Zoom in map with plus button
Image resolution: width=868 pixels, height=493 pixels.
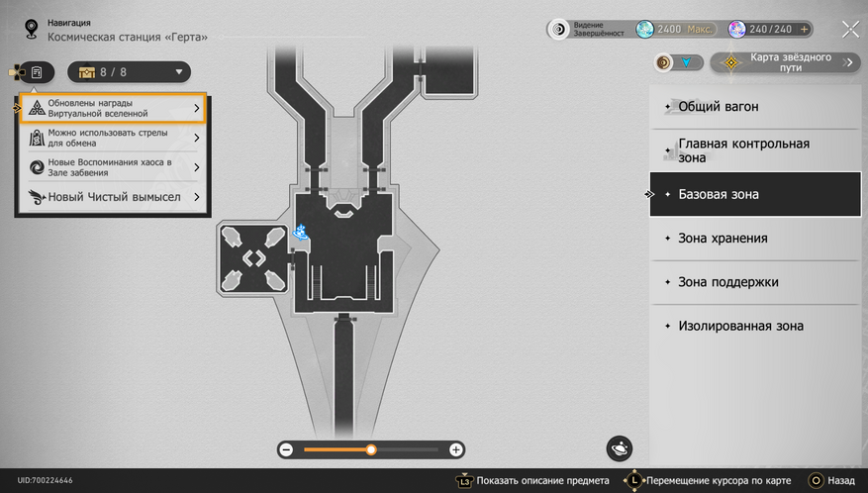click(x=455, y=449)
